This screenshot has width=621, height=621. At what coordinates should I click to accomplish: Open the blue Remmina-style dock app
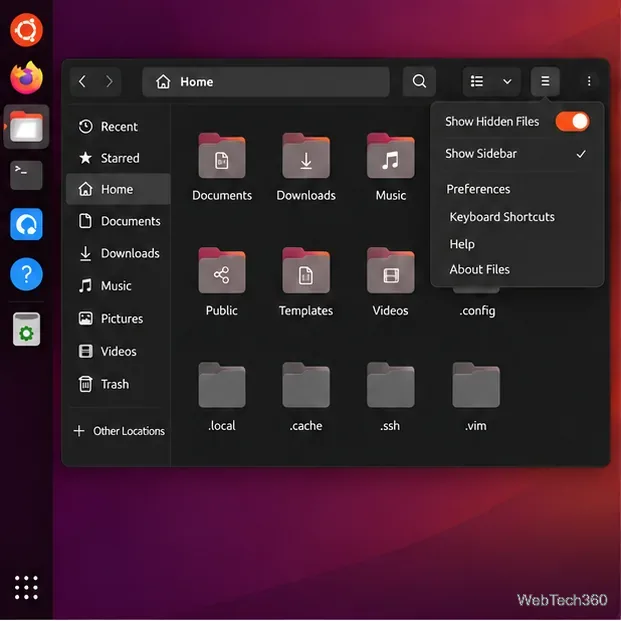[x=26, y=224]
